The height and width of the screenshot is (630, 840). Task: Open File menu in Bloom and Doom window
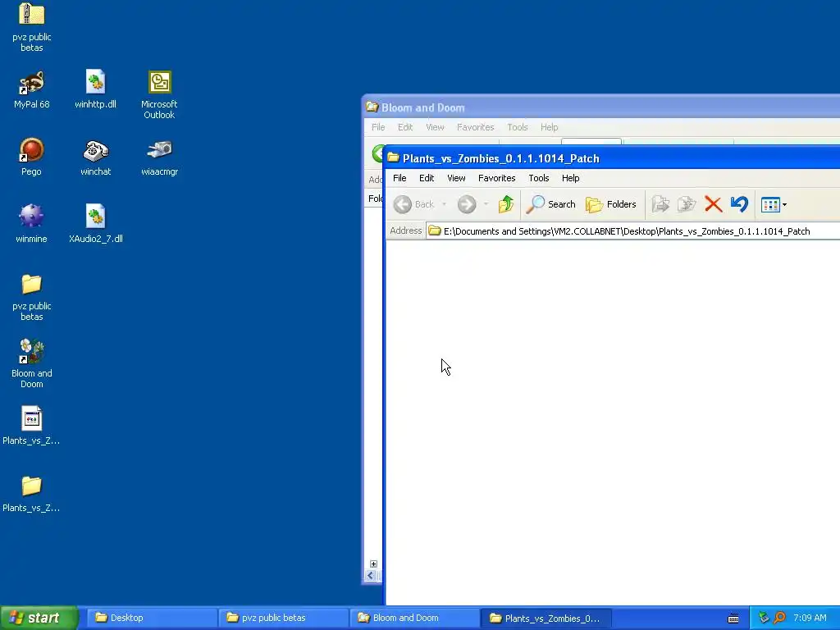click(378, 127)
